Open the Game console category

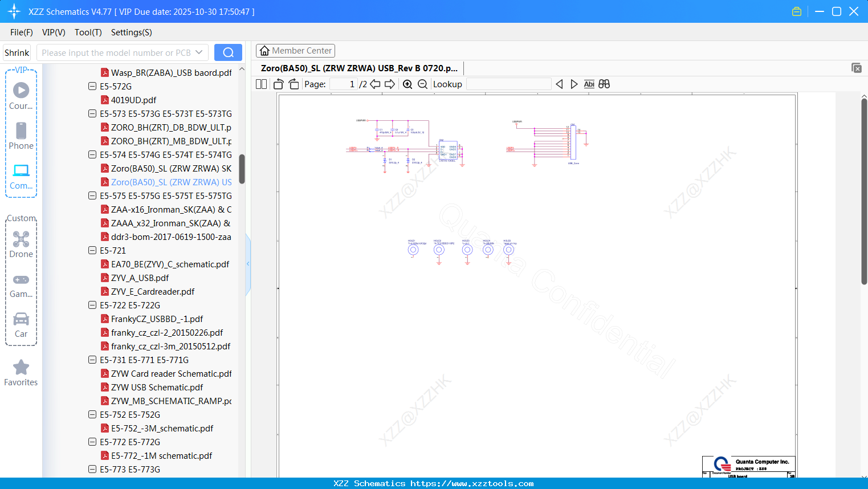pos(21,286)
